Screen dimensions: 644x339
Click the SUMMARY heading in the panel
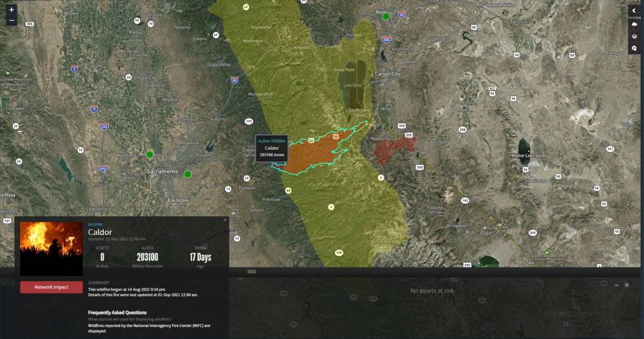coord(99,283)
